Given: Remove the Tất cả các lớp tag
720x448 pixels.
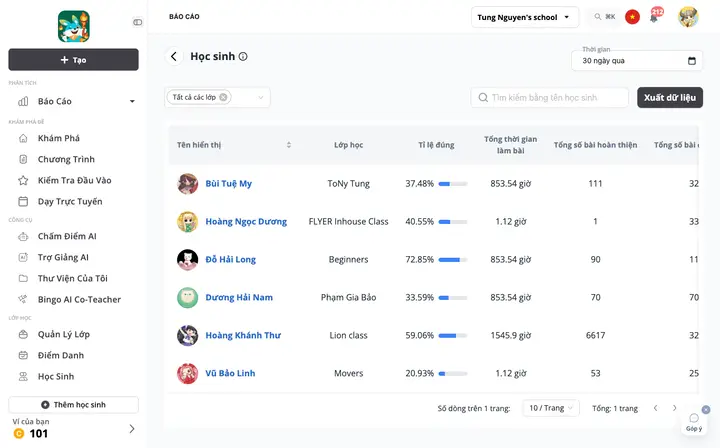Looking at the screenshot, I should coord(223,97).
